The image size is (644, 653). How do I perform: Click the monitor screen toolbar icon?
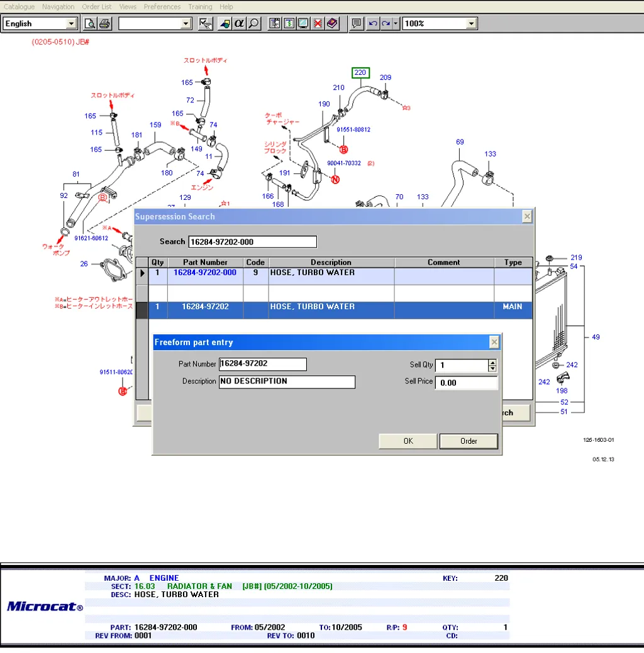tap(303, 23)
